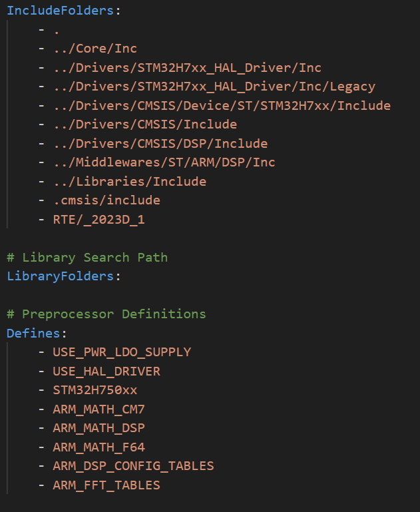Click the LibraryFolders key

pos(61,276)
